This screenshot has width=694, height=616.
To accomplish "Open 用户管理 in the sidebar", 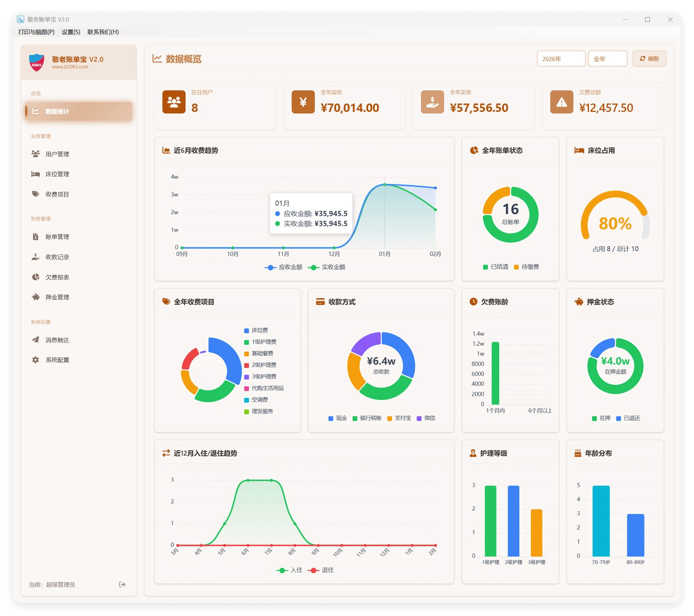I will (x=57, y=154).
